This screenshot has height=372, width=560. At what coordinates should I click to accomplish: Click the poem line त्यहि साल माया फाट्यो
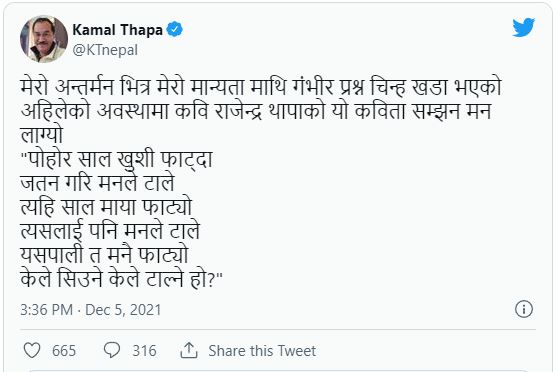tap(106, 207)
